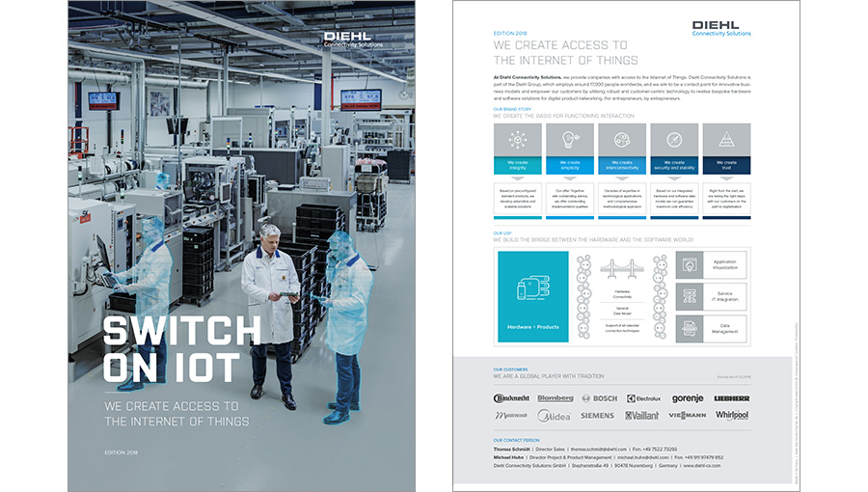Viewport: 868px width, 492px height.
Task: Click the SWITCH ON IOT cover headline
Action: (181, 349)
